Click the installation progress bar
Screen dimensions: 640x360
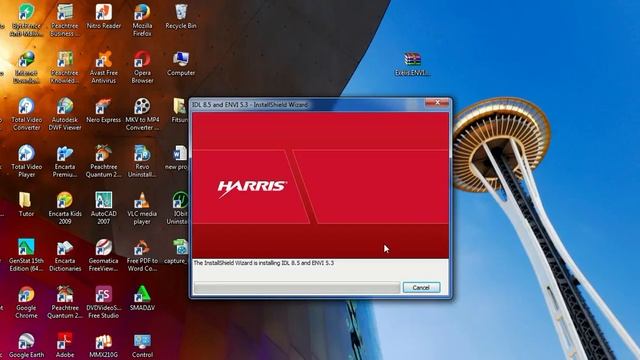click(x=297, y=287)
